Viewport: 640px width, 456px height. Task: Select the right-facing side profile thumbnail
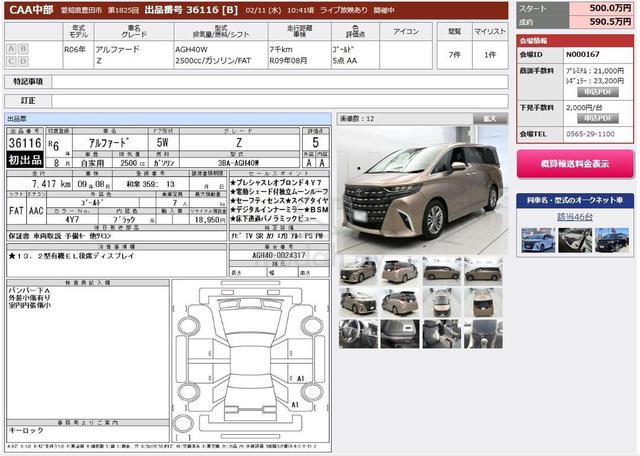tap(442, 271)
